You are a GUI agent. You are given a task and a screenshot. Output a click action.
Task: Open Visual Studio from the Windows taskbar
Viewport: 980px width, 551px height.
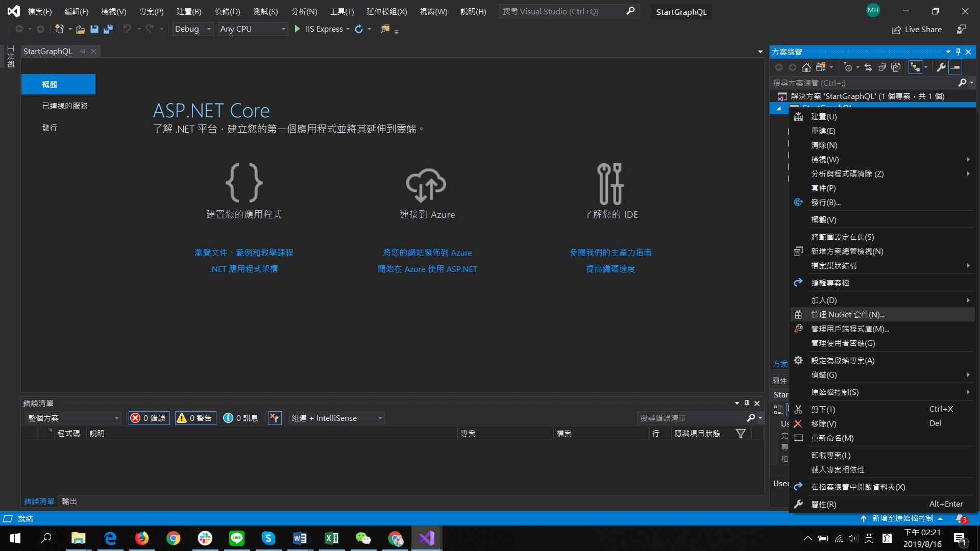click(x=427, y=538)
